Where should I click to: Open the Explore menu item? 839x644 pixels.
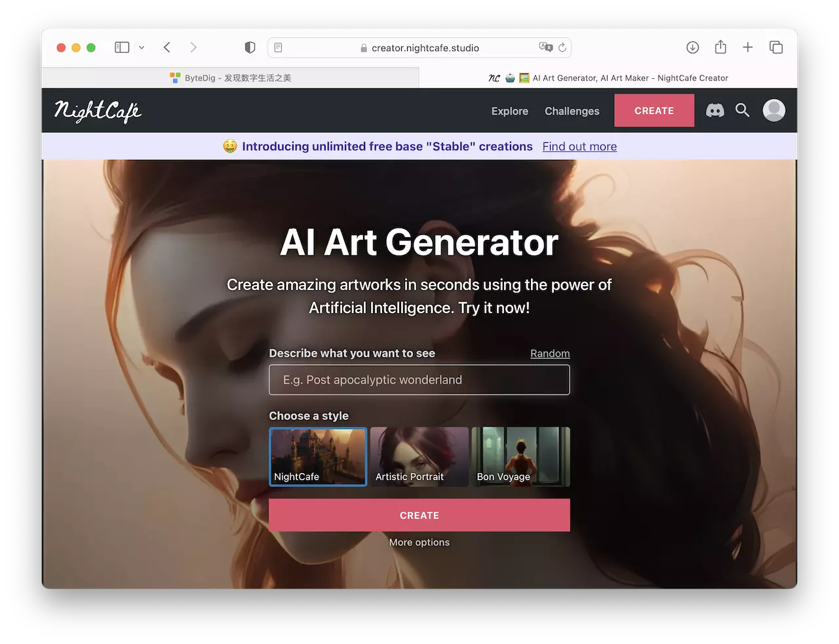coord(510,111)
